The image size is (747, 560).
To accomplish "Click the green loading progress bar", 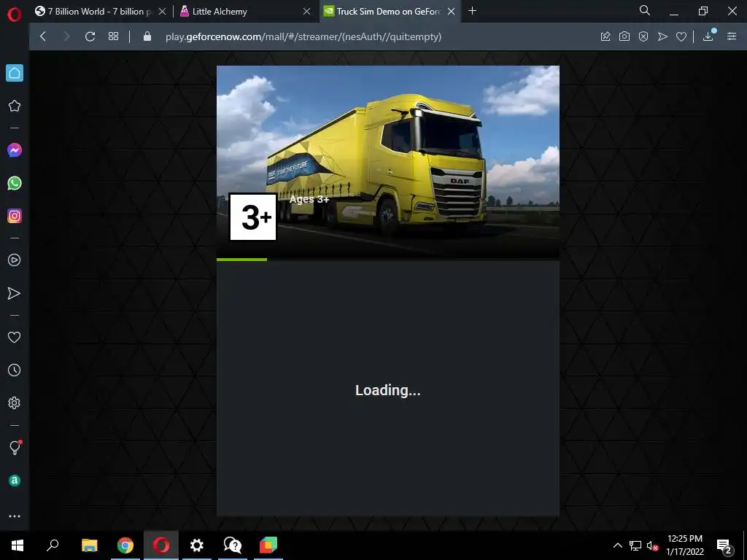I will 241,260.
